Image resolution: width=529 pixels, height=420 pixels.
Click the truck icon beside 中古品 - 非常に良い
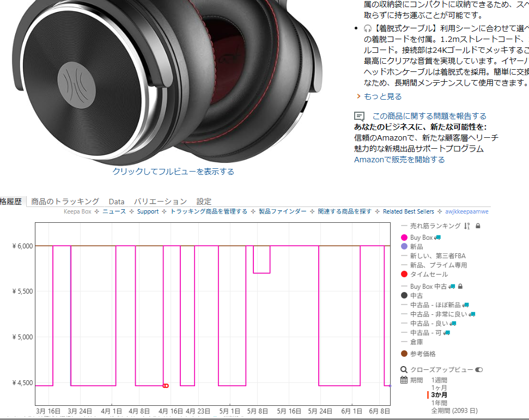(472, 314)
